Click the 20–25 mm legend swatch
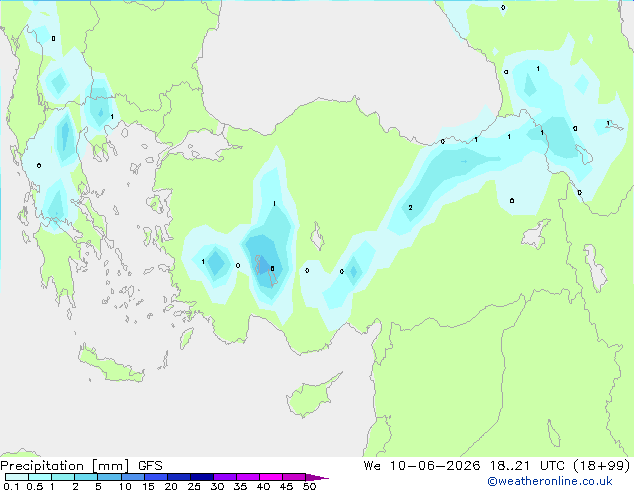The width and height of the screenshot is (634, 490). tap(178, 477)
